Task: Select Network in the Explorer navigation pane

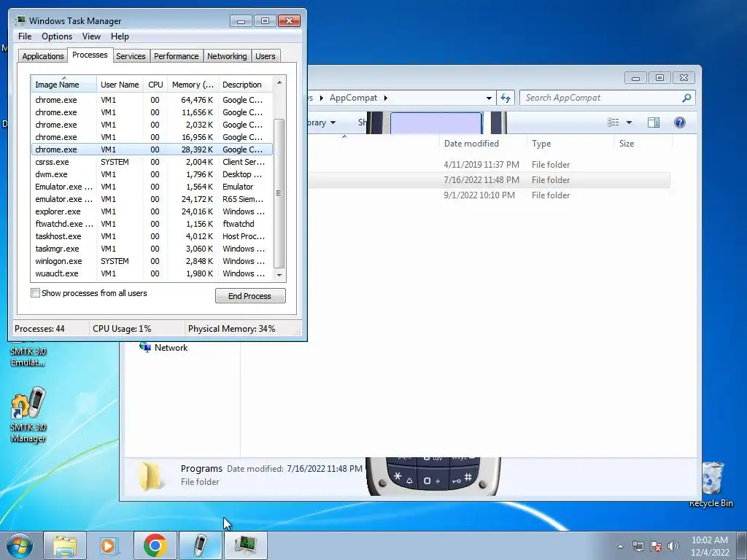Action: pos(164,348)
